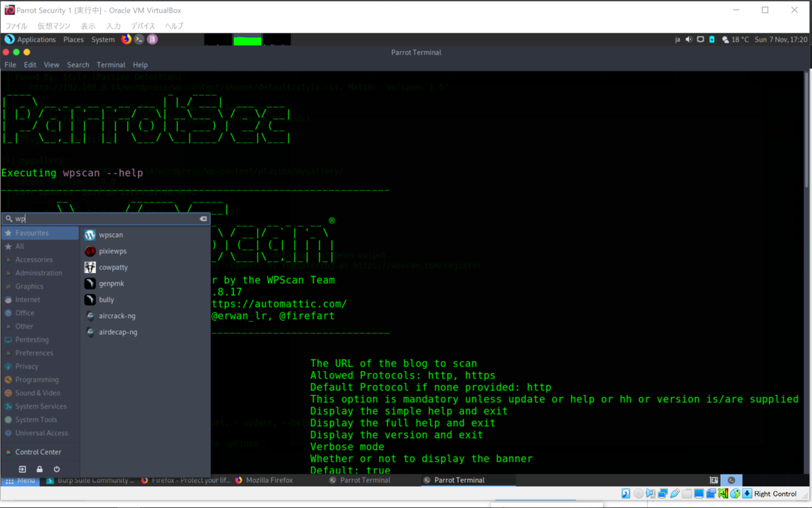
Task: Open Control Center from the menu
Action: click(40, 452)
